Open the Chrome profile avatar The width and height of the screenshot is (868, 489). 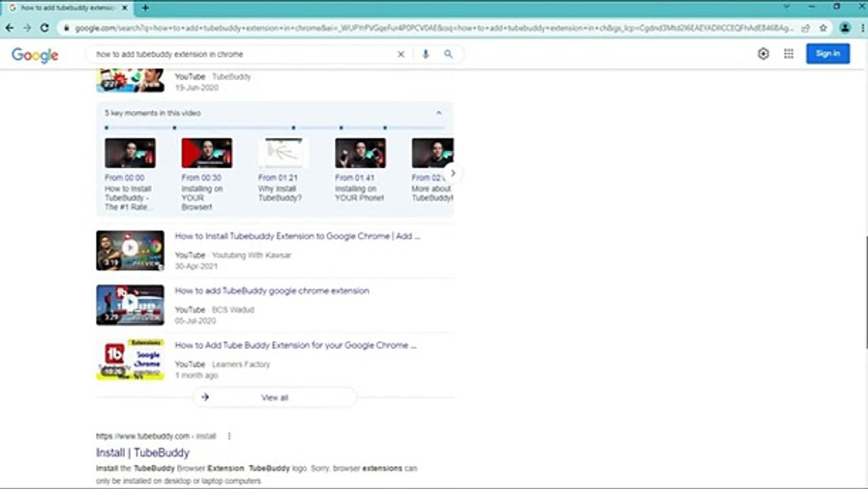(x=845, y=28)
